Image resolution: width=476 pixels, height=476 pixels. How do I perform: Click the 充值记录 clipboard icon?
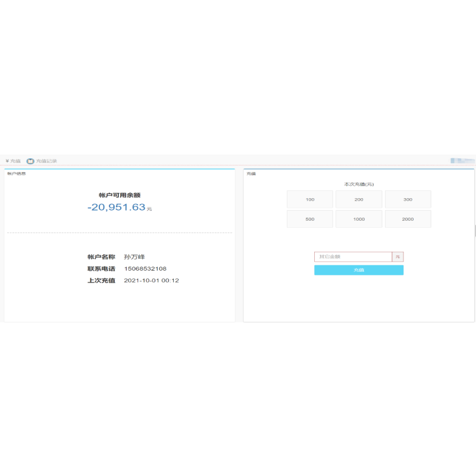30,161
